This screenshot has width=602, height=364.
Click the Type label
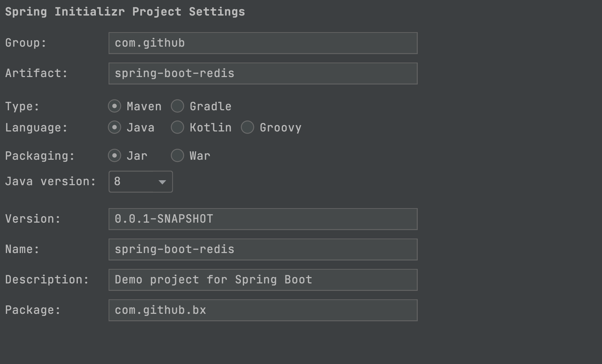pos(22,106)
